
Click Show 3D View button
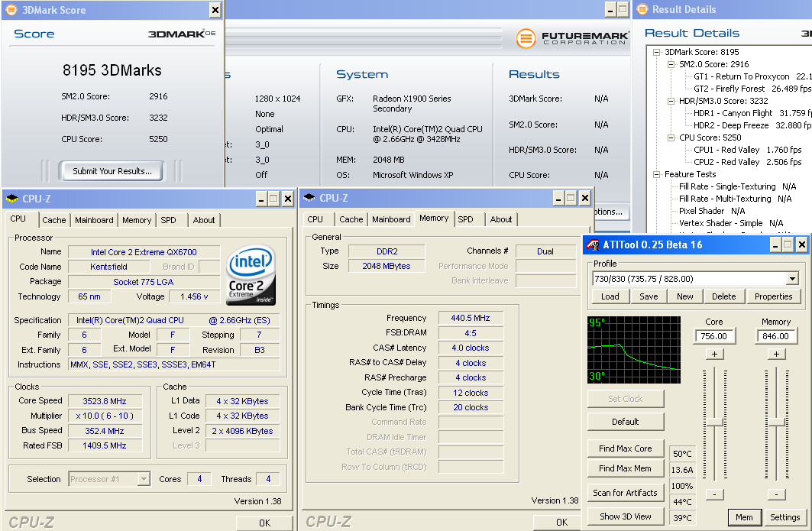[x=625, y=516]
